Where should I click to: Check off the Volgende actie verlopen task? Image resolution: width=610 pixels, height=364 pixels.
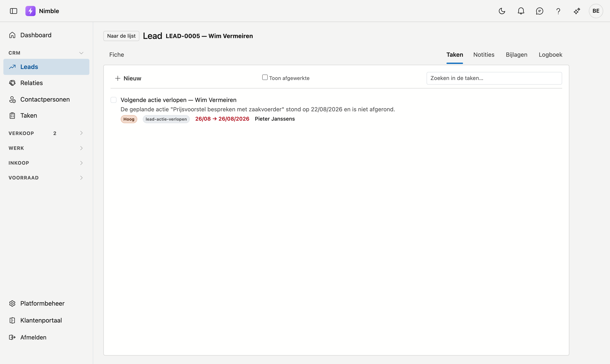[113, 100]
